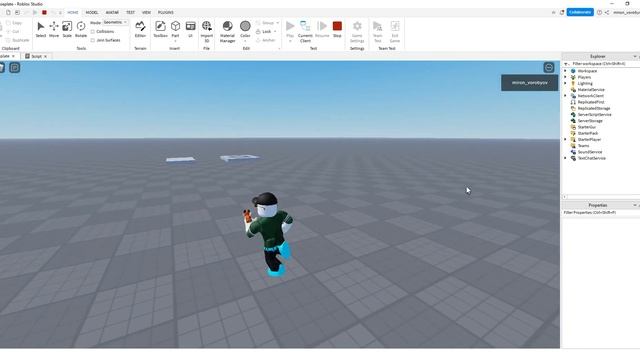
Task: Expand the StarterPlayer tree node
Action: click(565, 140)
